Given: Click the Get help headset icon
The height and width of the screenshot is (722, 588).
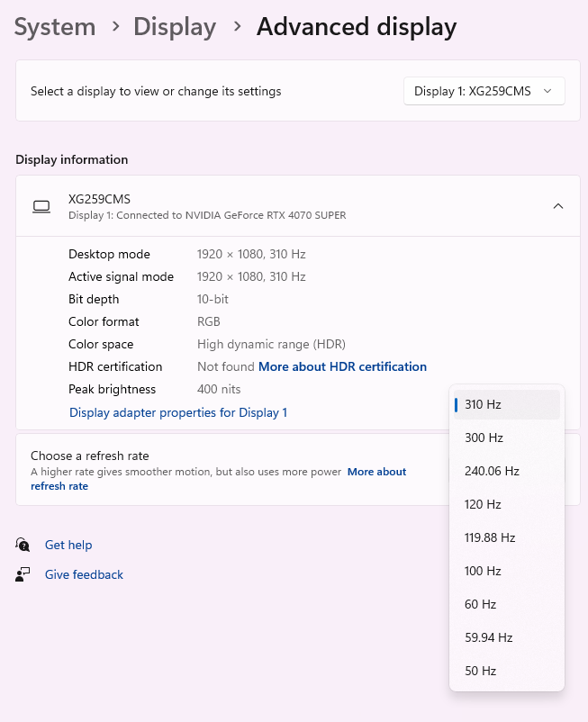Looking at the screenshot, I should 23,545.
